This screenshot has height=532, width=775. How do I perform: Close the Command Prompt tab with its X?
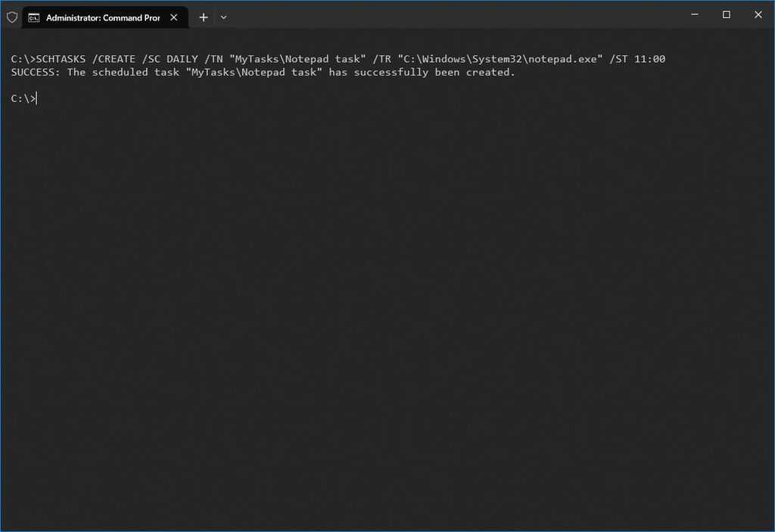tap(173, 17)
